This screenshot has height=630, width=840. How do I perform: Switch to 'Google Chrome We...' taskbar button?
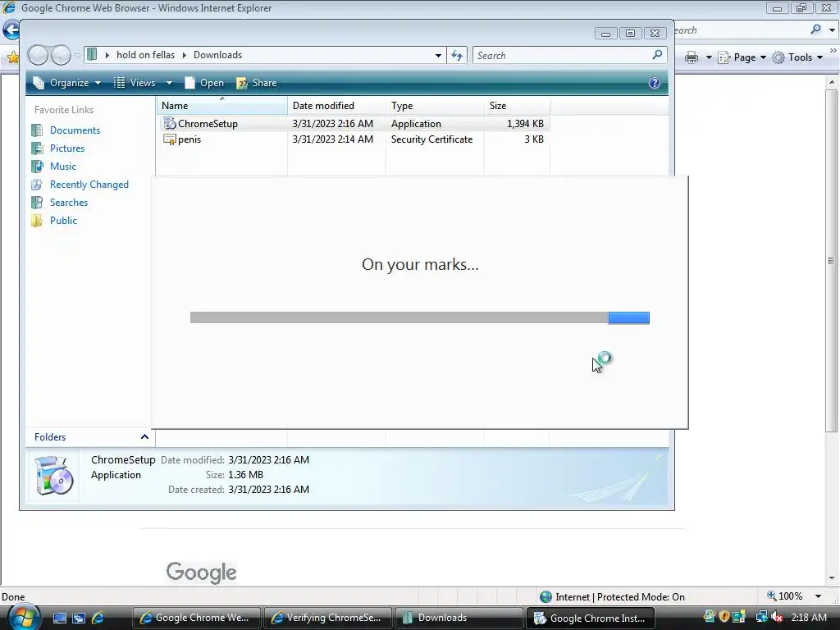coord(196,618)
